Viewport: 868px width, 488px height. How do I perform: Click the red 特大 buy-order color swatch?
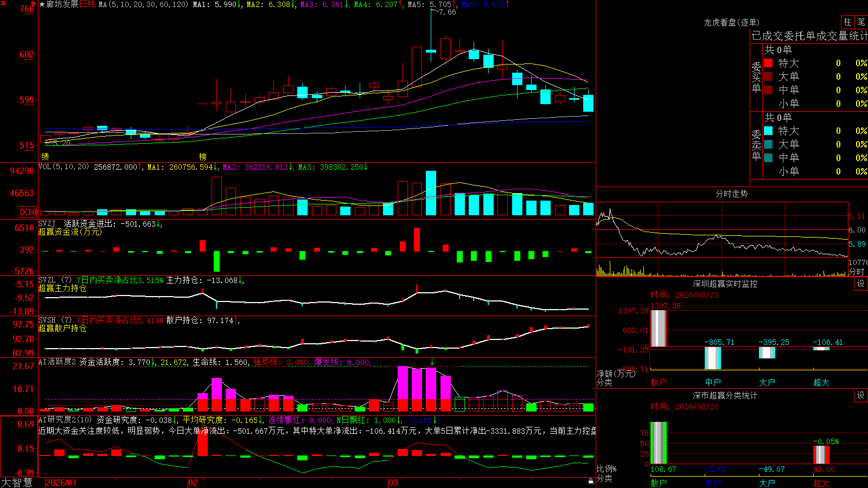tap(768, 63)
